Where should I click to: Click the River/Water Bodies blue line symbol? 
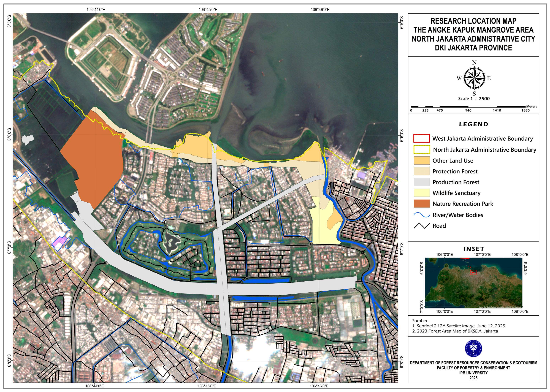[x=422, y=215]
